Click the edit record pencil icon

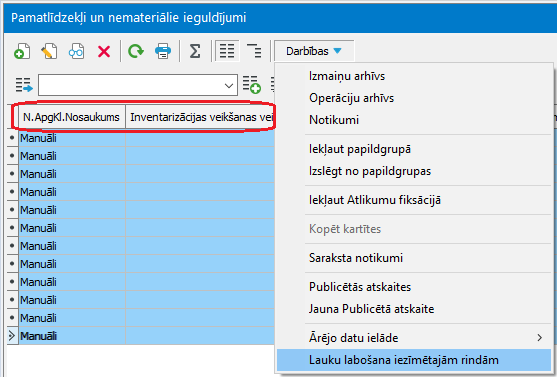[x=49, y=51]
